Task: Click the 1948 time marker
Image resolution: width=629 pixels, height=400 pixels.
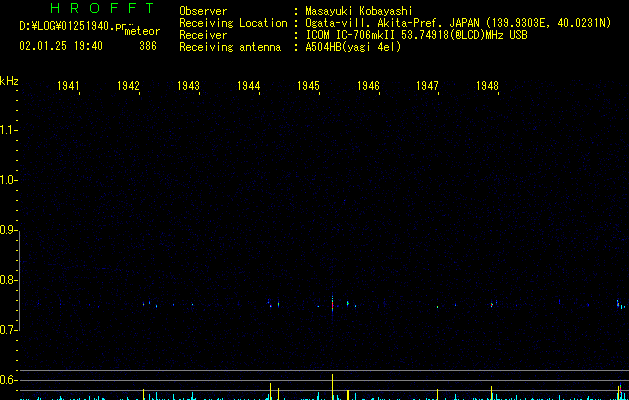Action: point(487,86)
